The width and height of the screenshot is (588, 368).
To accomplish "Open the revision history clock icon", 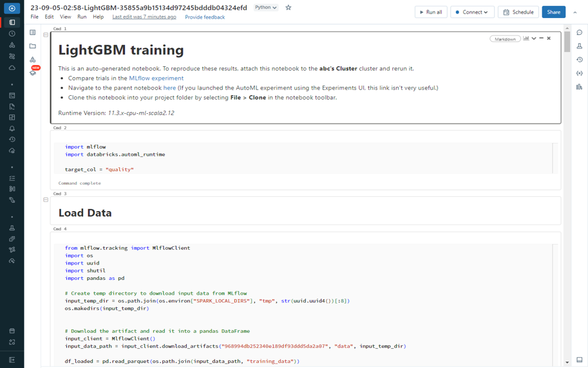I will (x=579, y=60).
